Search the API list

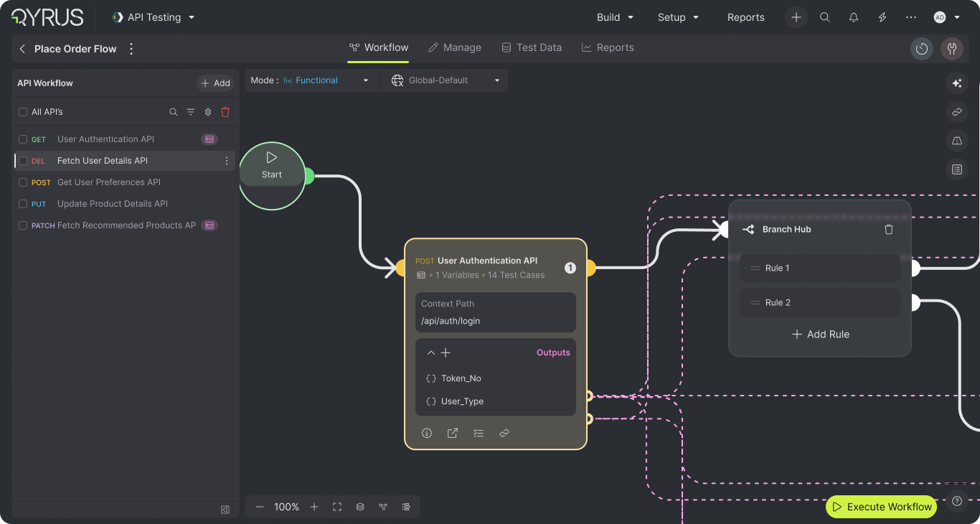tap(174, 112)
